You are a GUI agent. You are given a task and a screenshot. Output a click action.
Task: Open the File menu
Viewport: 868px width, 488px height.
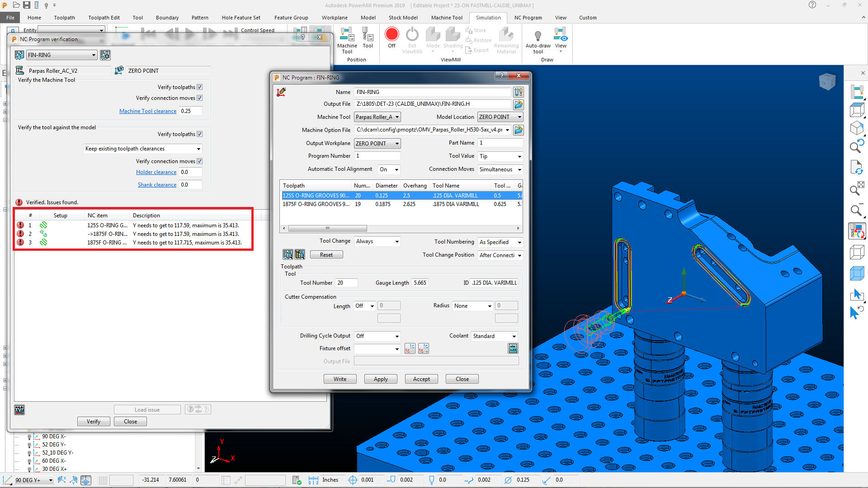(10, 18)
